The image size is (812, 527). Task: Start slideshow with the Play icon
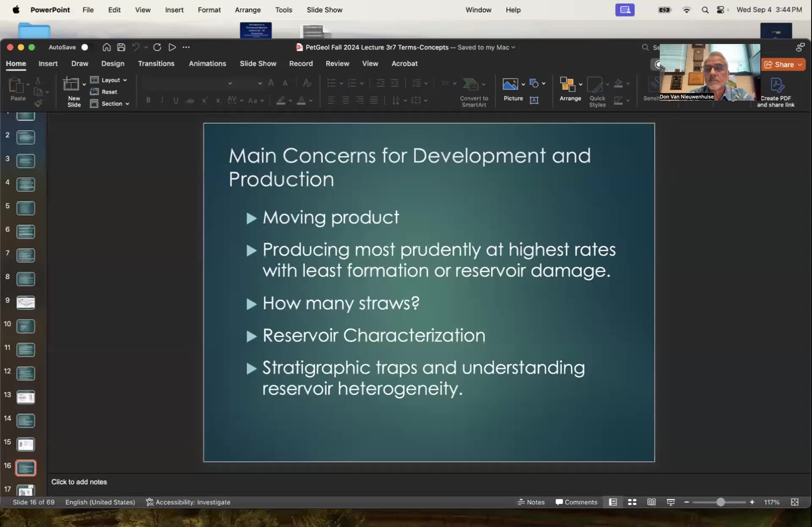(x=172, y=47)
